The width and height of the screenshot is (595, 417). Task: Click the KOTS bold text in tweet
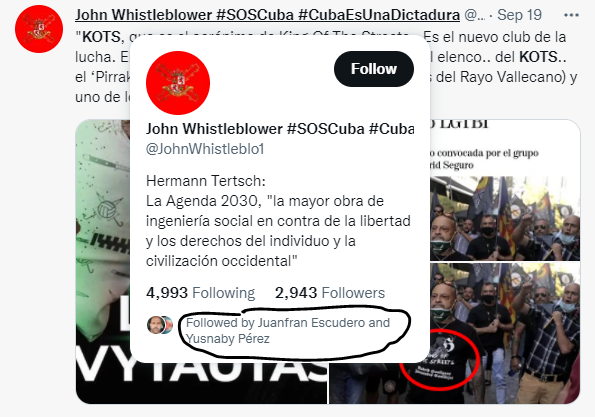point(101,37)
